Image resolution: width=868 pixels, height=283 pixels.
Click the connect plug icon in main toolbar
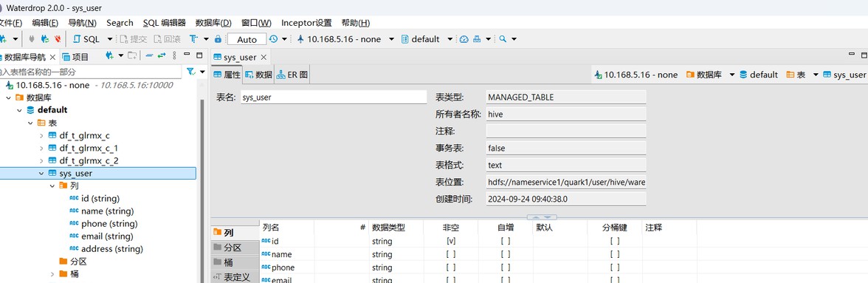pyautogui.click(x=32, y=39)
